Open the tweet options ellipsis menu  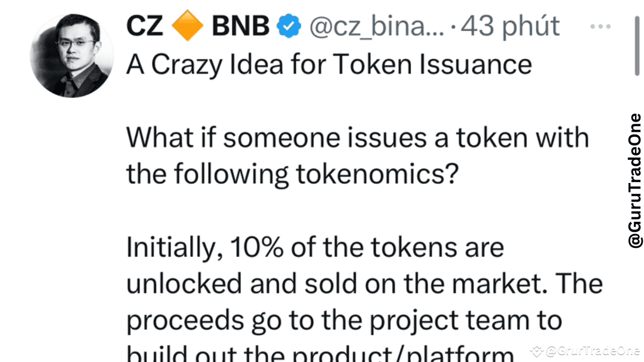(600, 26)
